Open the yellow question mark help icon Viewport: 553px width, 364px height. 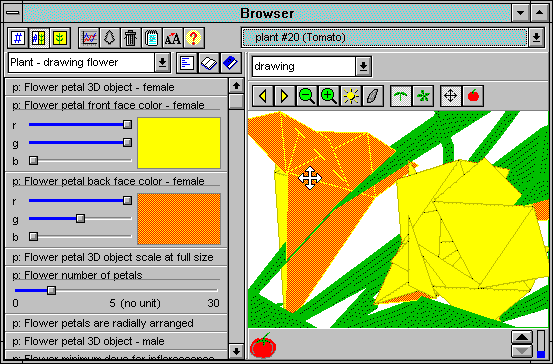(194, 38)
